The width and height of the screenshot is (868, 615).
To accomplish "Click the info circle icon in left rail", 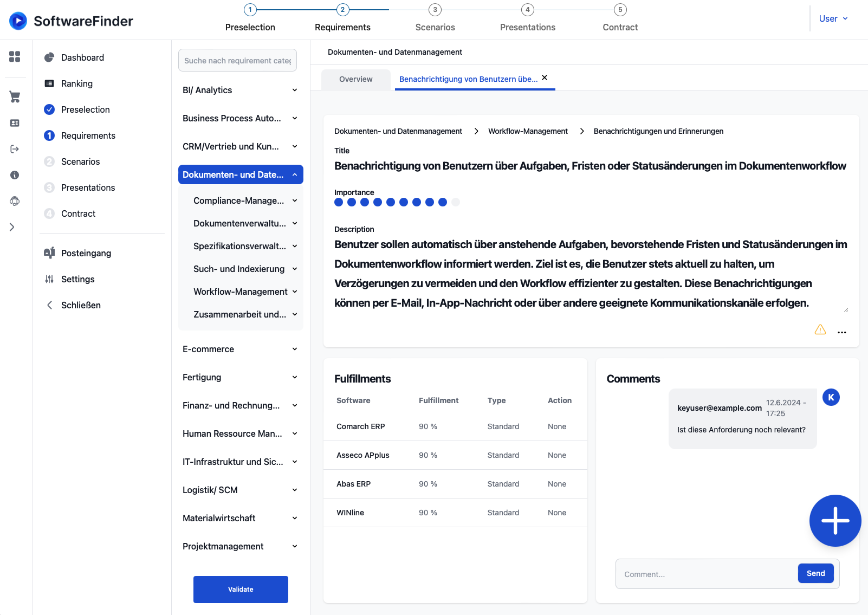I will [x=15, y=175].
